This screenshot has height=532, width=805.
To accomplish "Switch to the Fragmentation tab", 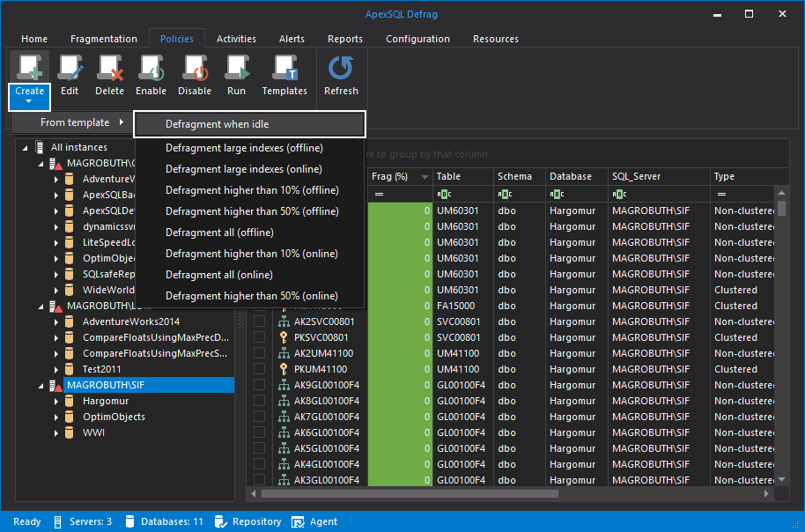I will click(x=104, y=39).
